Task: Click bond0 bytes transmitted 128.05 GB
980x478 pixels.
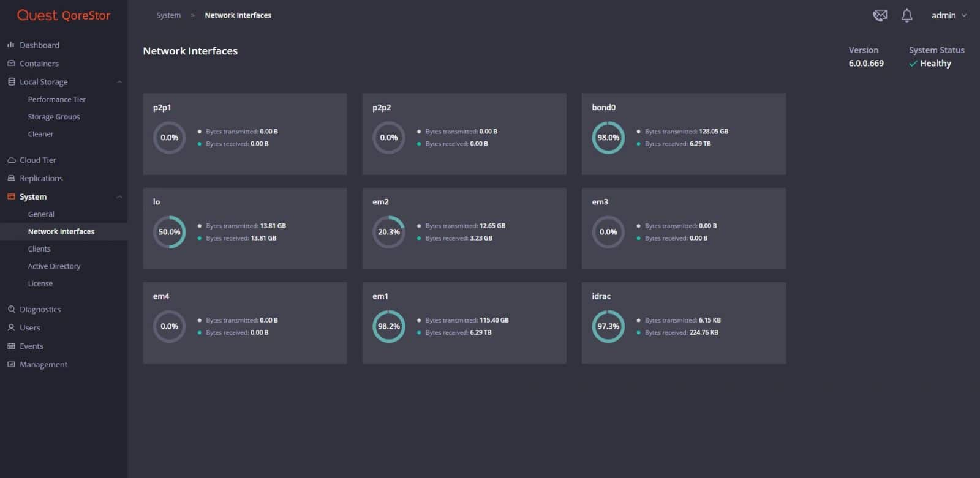Action: click(x=686, y=132)
